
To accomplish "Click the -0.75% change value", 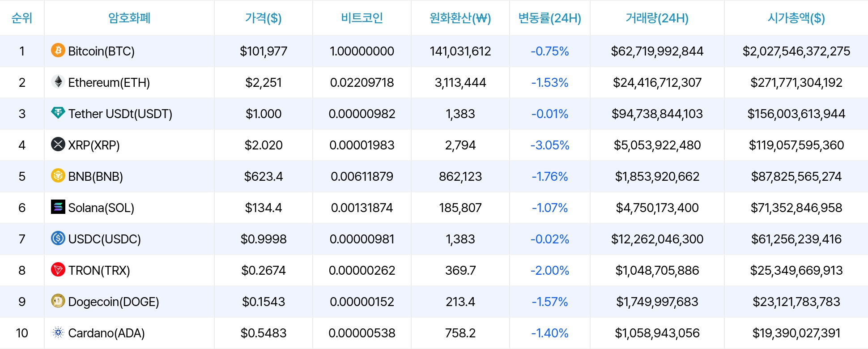I will tap(550, 51).
